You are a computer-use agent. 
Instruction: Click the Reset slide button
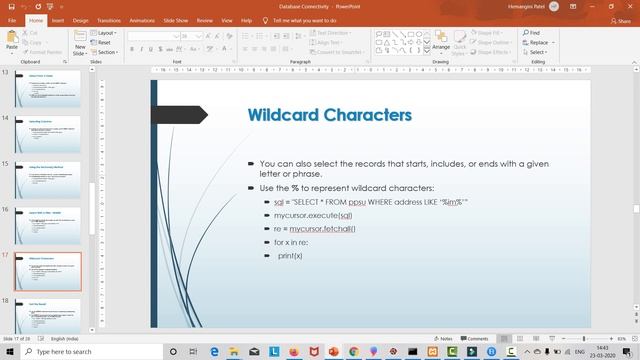click(101, 42)
